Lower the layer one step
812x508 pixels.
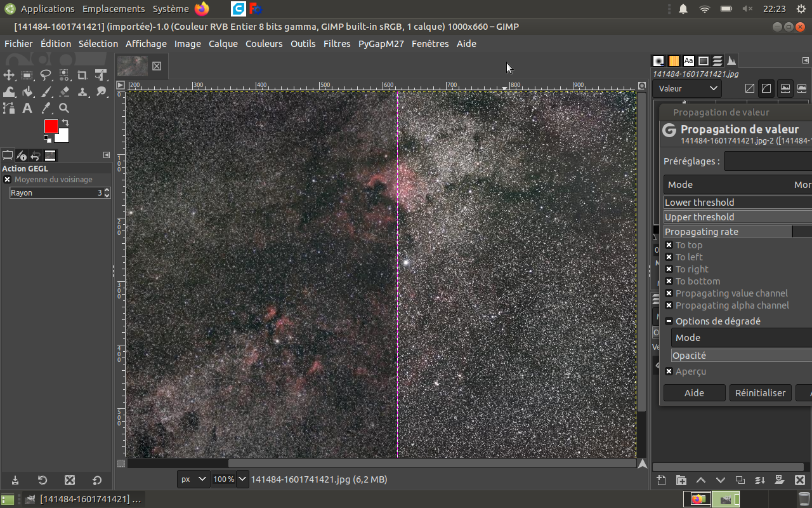coord(721,480)
